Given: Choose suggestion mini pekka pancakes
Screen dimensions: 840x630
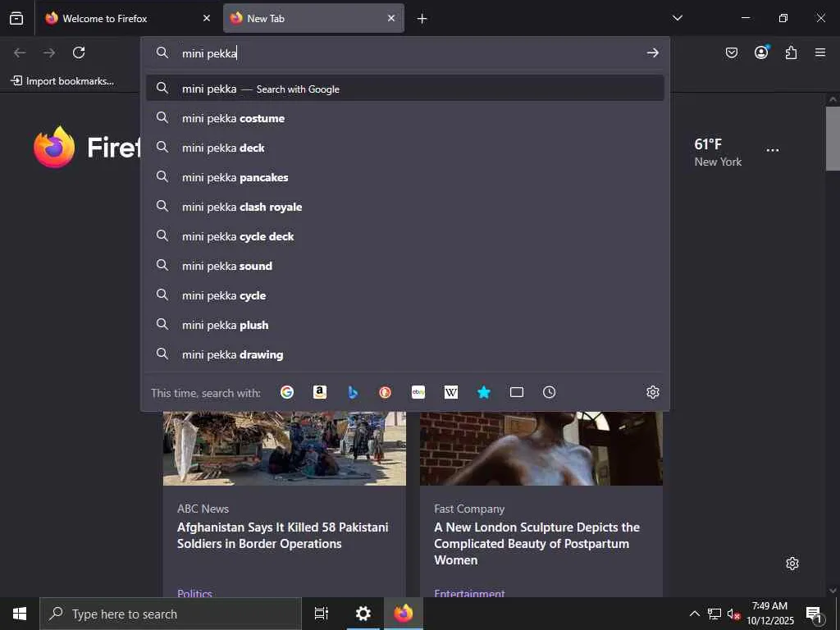Looking at the screenshot, I should [405, 177].
